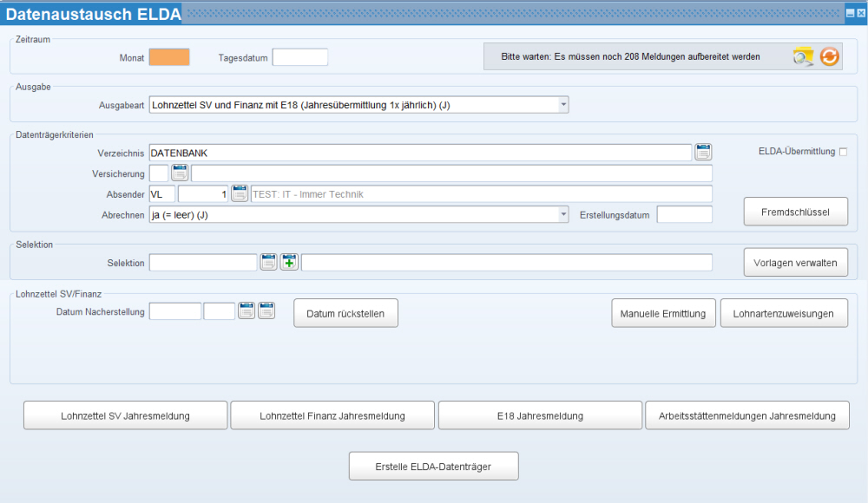Image resolution: width=868 pixels, height=503 pixels.
Task: Focus the Selektion code field
Action: (203, 262)
